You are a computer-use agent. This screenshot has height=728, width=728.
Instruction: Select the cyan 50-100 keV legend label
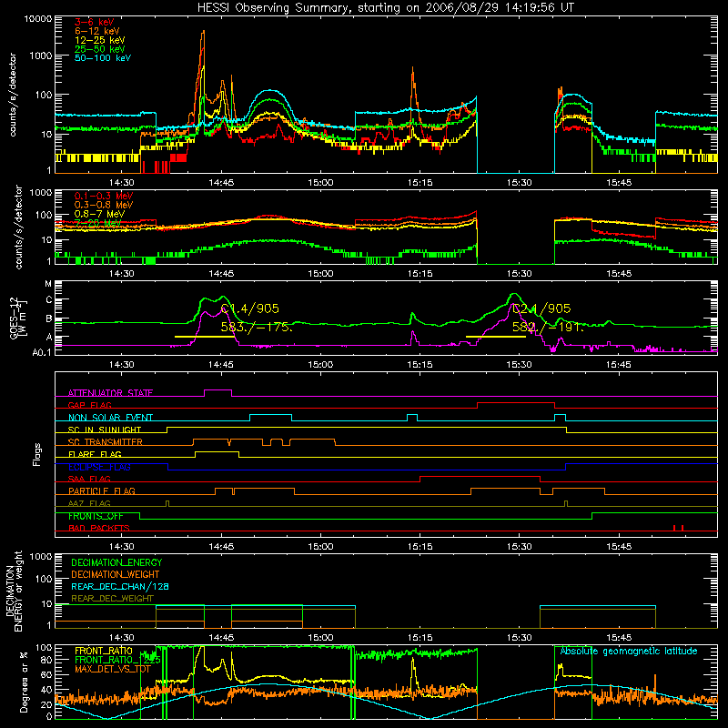(x=103, y=58)
